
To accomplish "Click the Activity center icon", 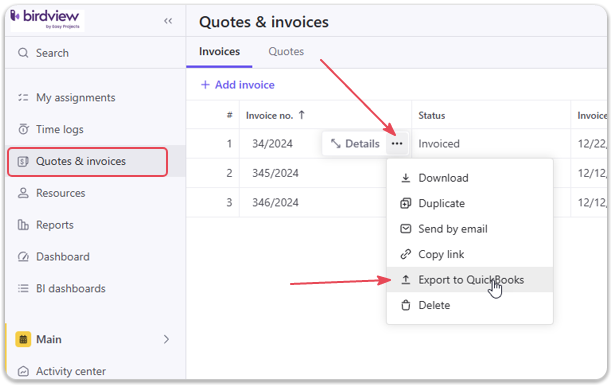I will [x=23, y=371].
